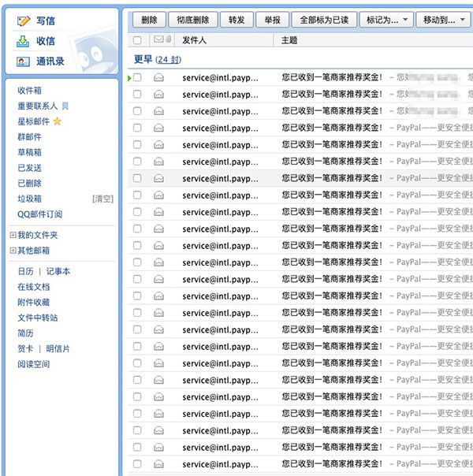Image resolution: width=473 pixels, height=476 pixels.
Task: Open the 草稿箱 drafts folder
Action: coord(29,152)
